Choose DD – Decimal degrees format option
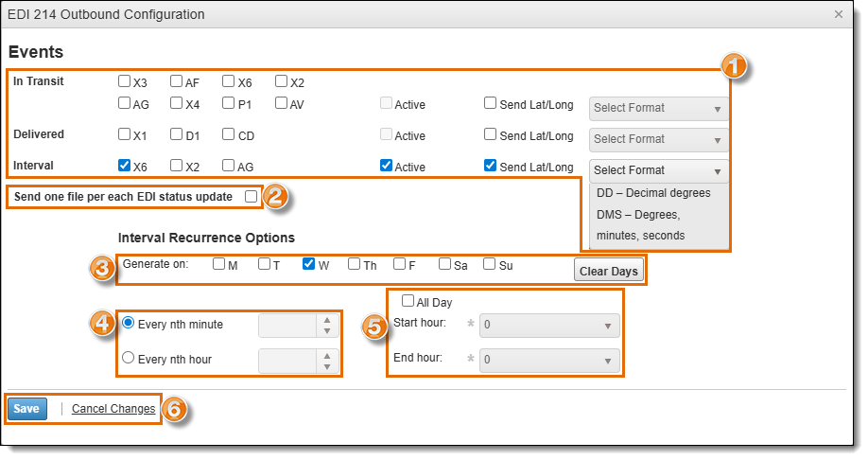The image size is (868, 460). [x=653, y=192]
